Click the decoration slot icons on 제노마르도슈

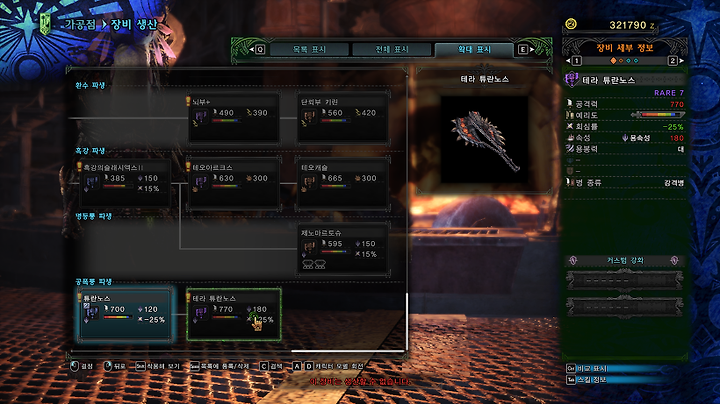coord(314,264)
